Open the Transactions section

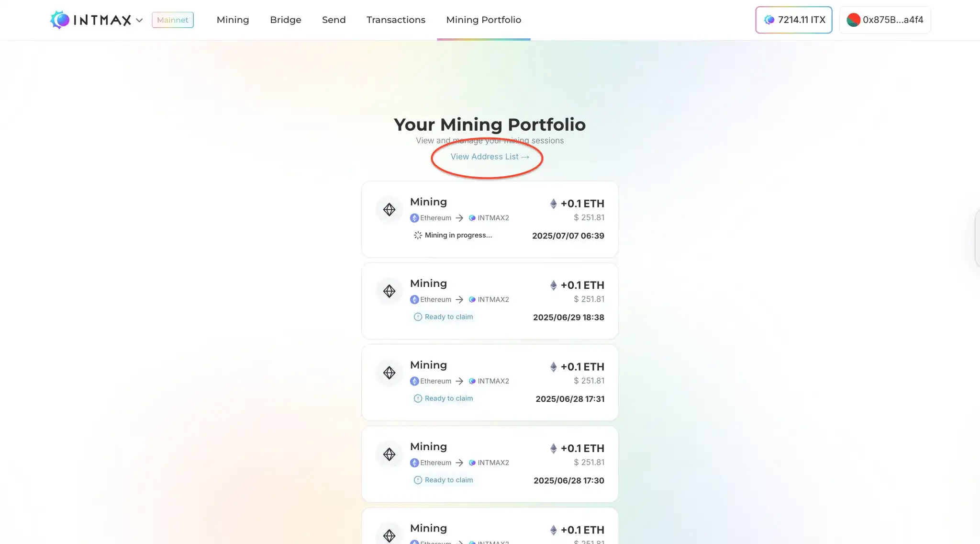[x=396, y=20]
